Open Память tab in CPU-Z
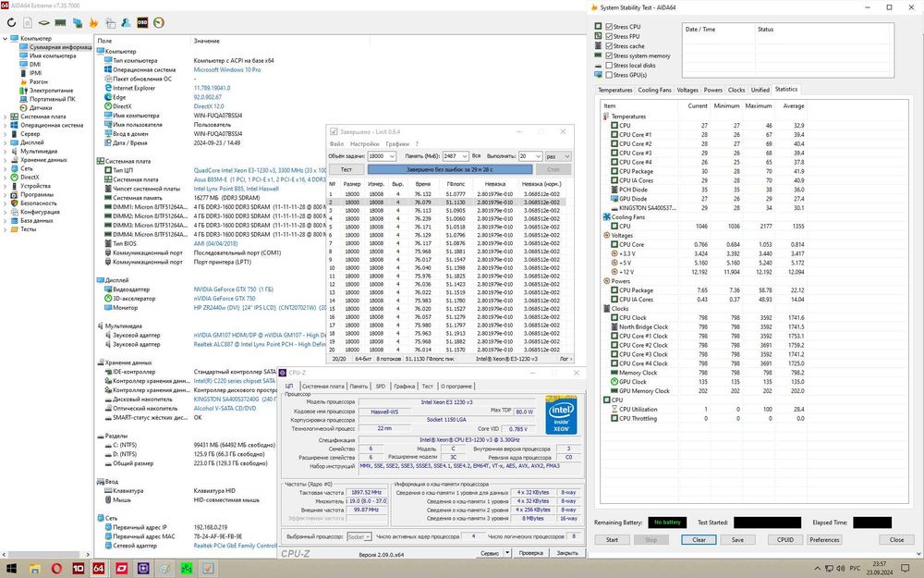 click(359, 387)
